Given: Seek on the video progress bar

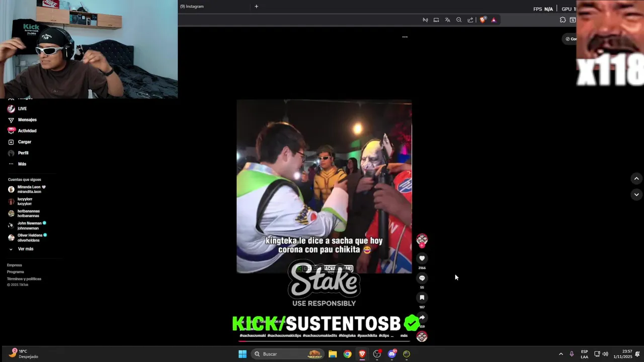Looking at the screenshot, I should [x=324, y=341].
